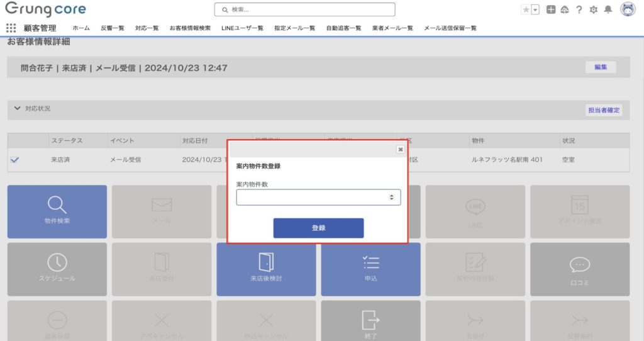Click the 案内物件数 spinner arrows
Screen dimensions: 644x341
tap(391, 198)
